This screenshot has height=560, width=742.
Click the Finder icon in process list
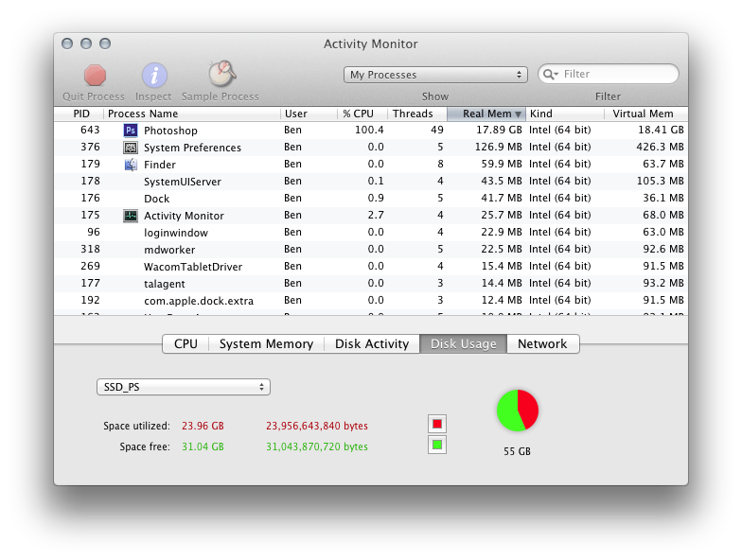(131, 165)
